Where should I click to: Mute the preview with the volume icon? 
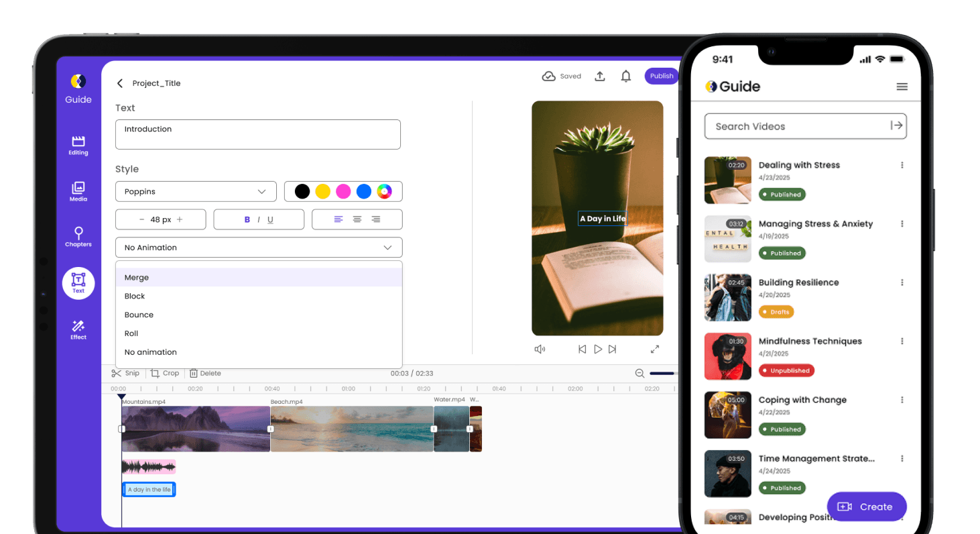click(540, 349)
